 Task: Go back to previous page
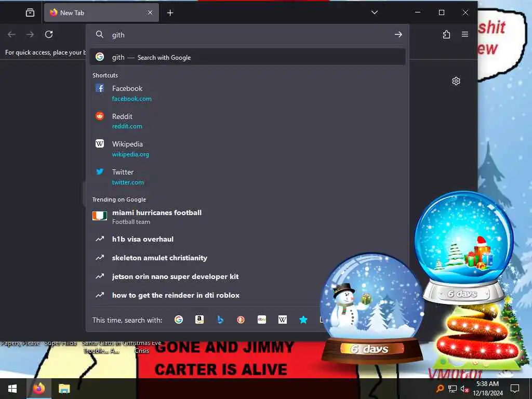click(11, 34)
